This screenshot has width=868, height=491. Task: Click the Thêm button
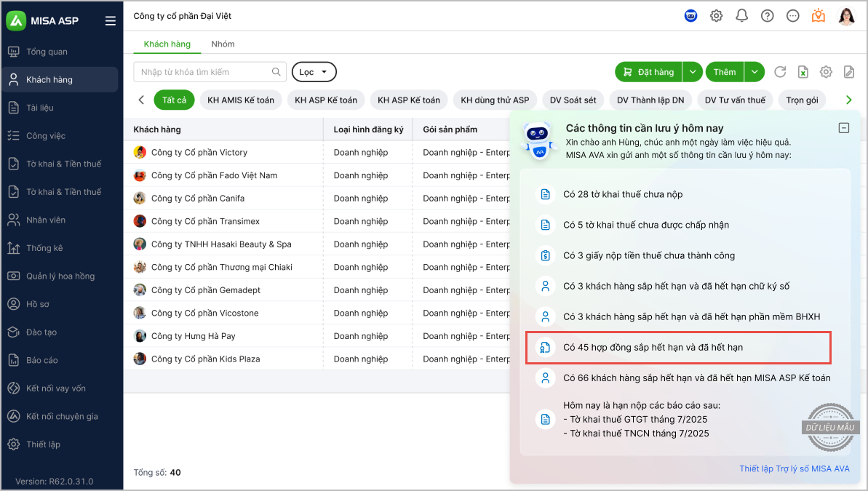(x=725, y=72)
